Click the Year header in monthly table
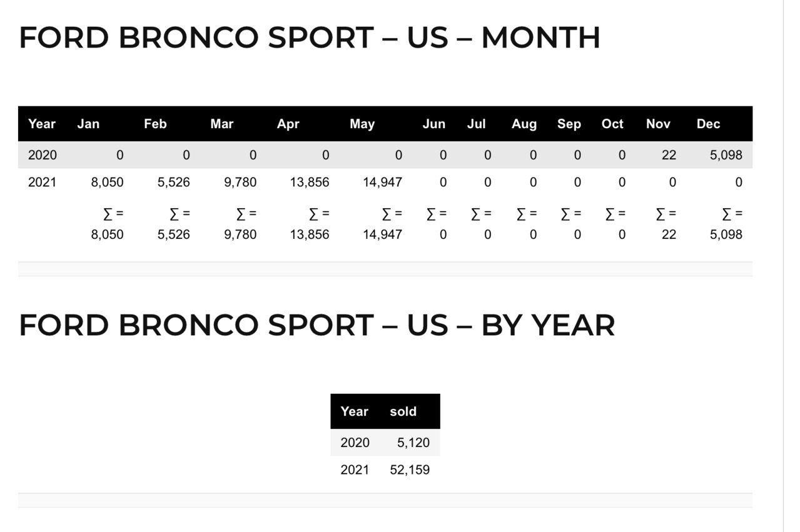 [x=42, y=124]
